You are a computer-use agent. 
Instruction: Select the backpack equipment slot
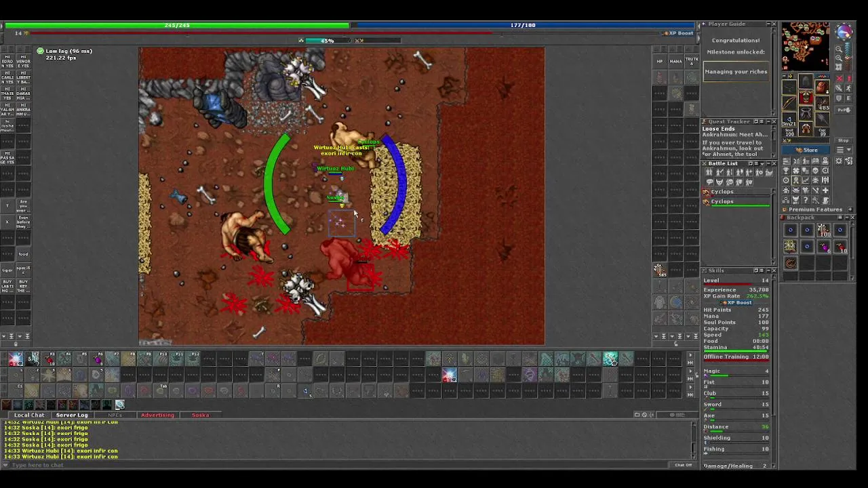[x=822, y=87]
